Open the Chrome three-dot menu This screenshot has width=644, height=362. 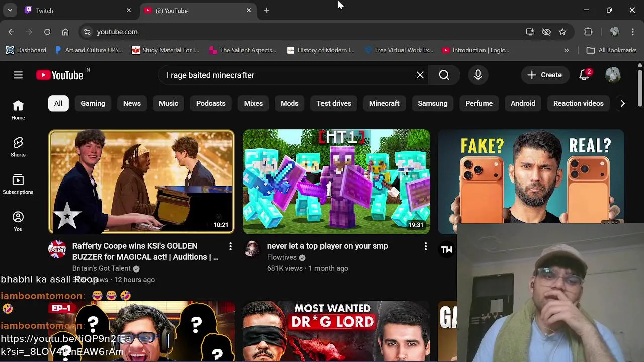point(633,32)
